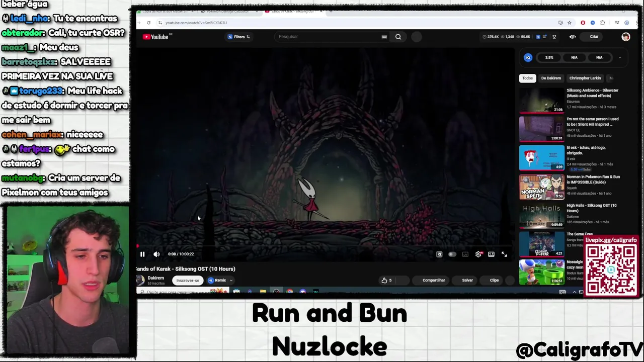Click the blue IQ badge in sidebar
This screenshot has width=644, height=362.
[x=528, y=57]
